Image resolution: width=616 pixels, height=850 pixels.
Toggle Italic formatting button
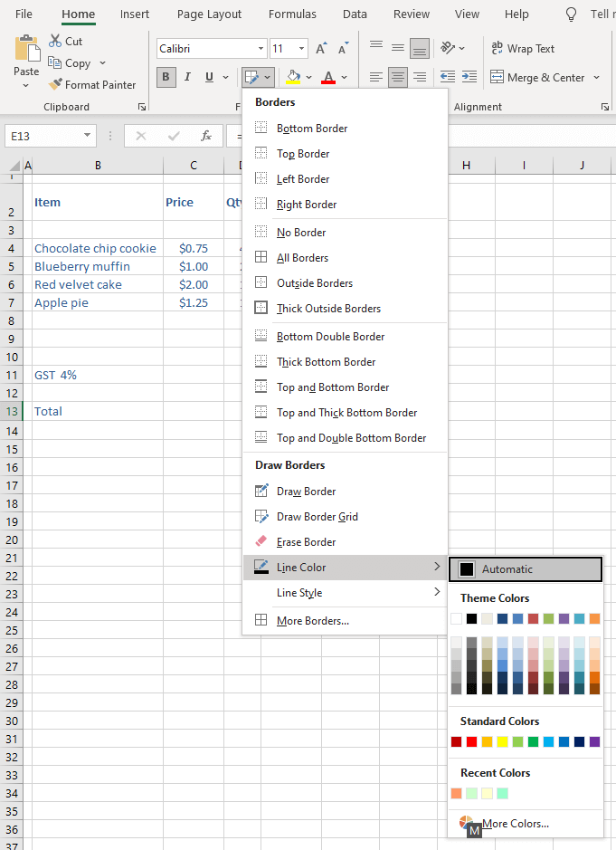coord(188,78)
